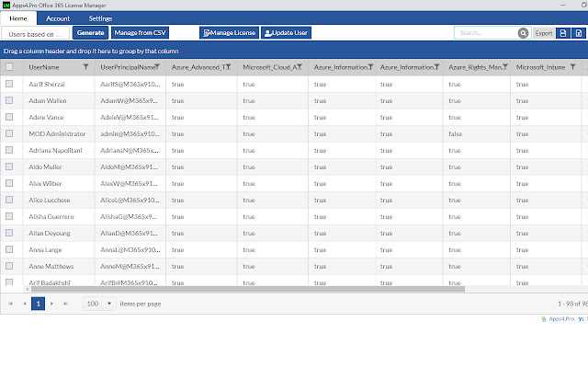Go to first page arrow in pager
The image size is (588, 368).
[x=10, y=304]
